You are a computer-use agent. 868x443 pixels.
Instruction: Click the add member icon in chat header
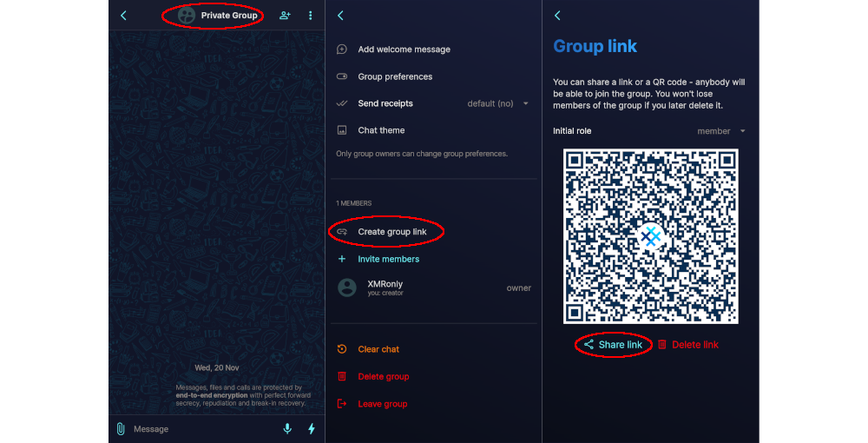point(285,16)
